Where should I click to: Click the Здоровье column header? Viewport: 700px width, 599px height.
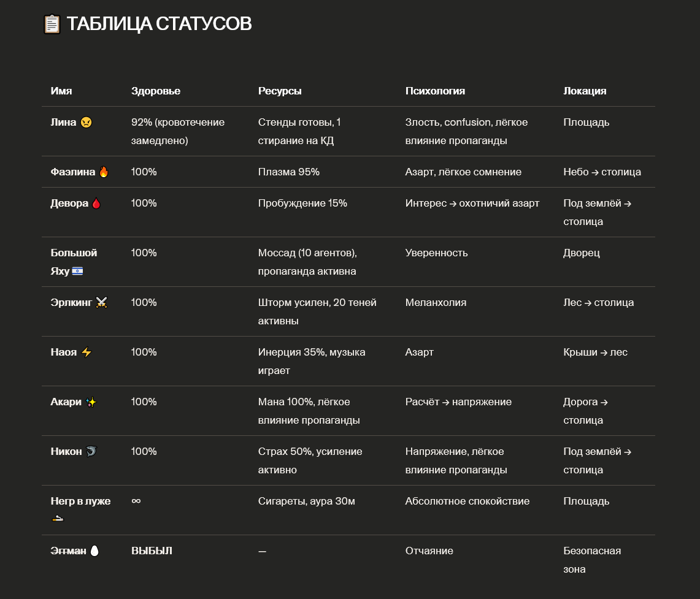[156, 91]
